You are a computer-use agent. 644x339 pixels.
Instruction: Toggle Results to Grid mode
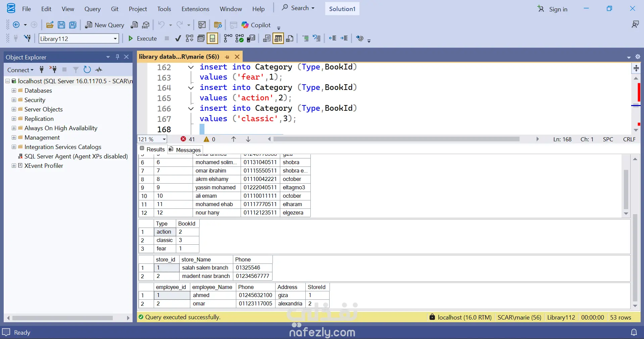pyautogui.click(x=278, y=39)
